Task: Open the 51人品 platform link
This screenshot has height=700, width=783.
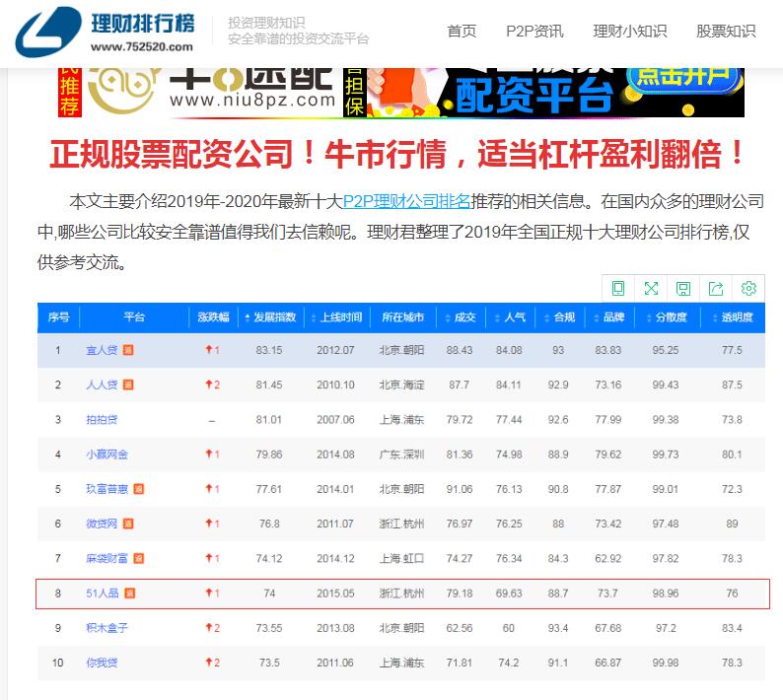Action: point(103,594)
